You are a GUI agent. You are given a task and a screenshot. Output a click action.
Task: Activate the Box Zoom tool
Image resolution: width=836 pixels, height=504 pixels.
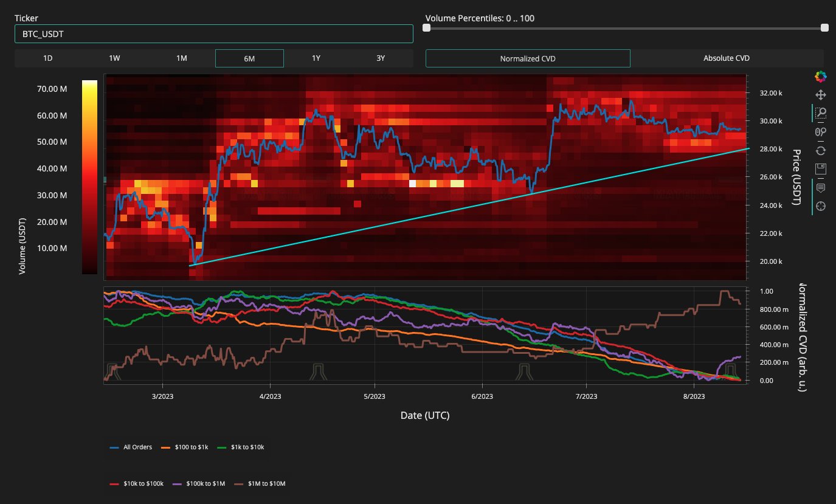coord(821,113)
